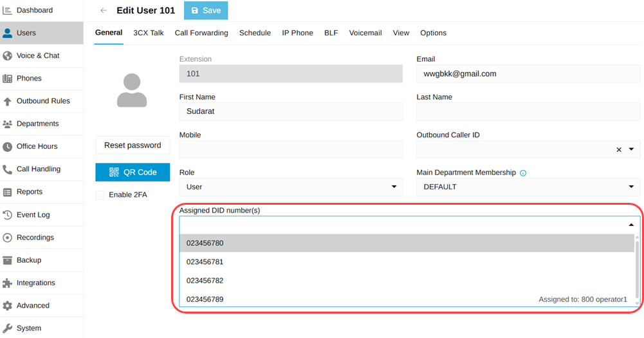Open the Options tab
Screen dimensions: 644x338
point(434,33)
